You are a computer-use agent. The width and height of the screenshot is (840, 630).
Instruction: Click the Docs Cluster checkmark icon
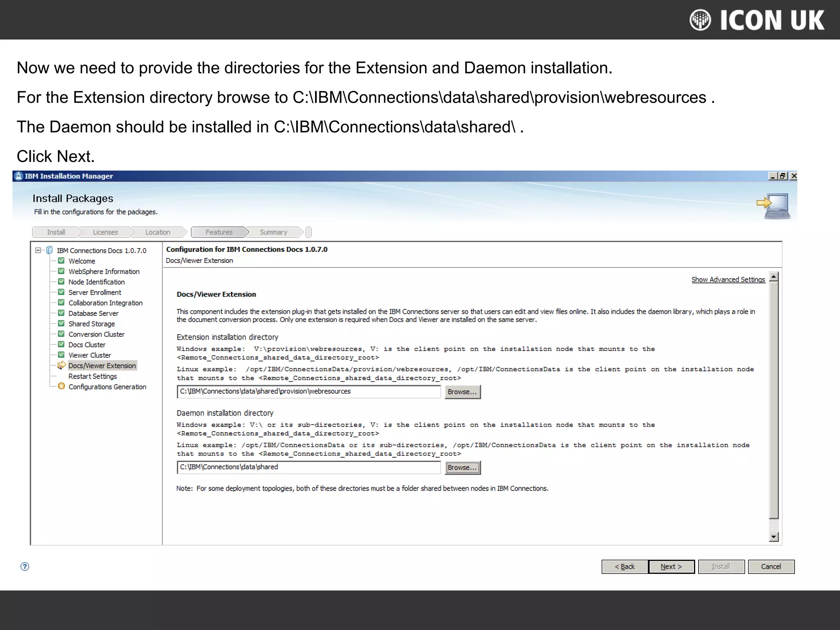point(61,344)
